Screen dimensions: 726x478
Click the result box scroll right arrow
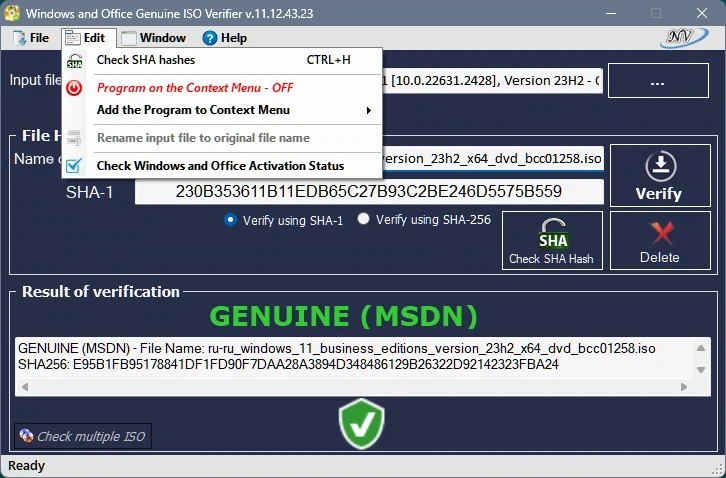pos(684,387)
